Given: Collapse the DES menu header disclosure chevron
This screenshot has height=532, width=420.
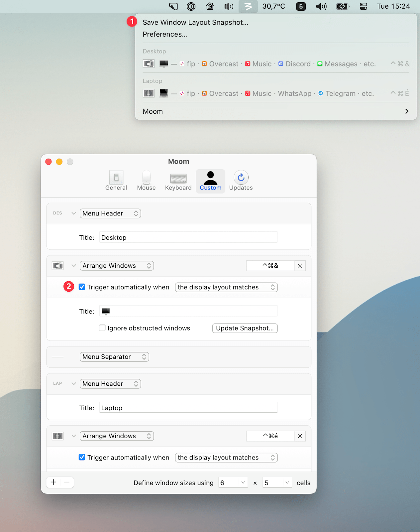Looking at the screenshot, I should (74, 213).
